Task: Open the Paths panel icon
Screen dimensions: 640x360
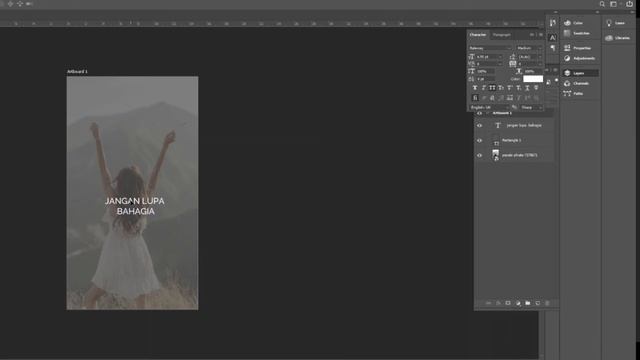Action: coord(567,93)
